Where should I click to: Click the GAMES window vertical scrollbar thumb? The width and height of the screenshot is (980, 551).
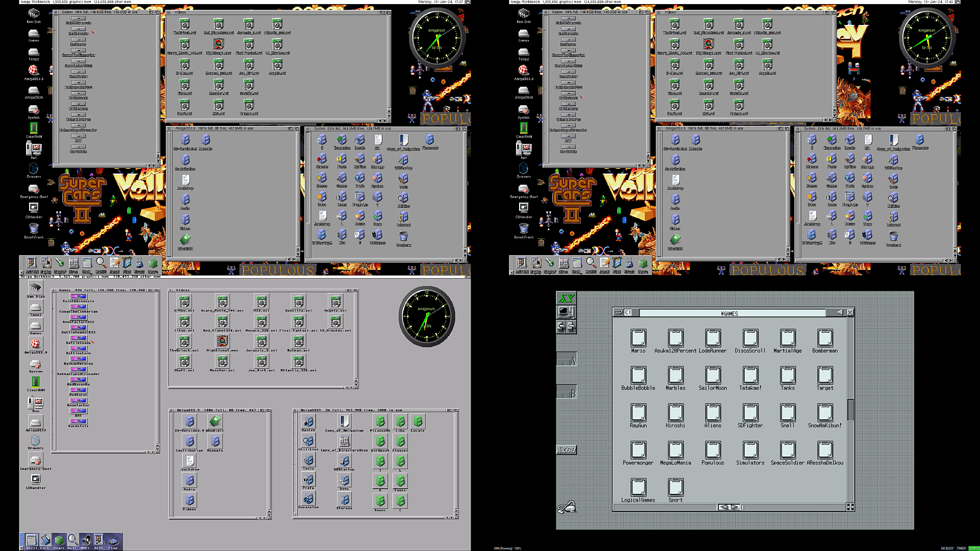(x=850, y=410)
